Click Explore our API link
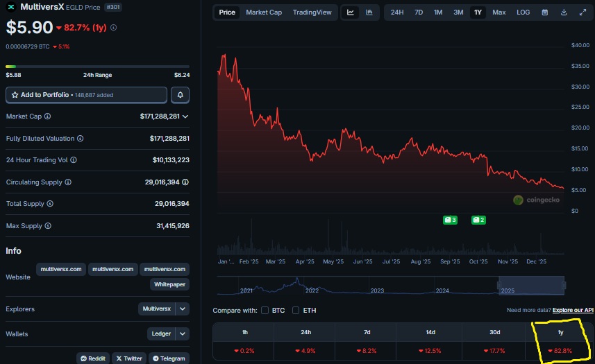This screenshot has width=595, height=364. (x=573, y=310)
